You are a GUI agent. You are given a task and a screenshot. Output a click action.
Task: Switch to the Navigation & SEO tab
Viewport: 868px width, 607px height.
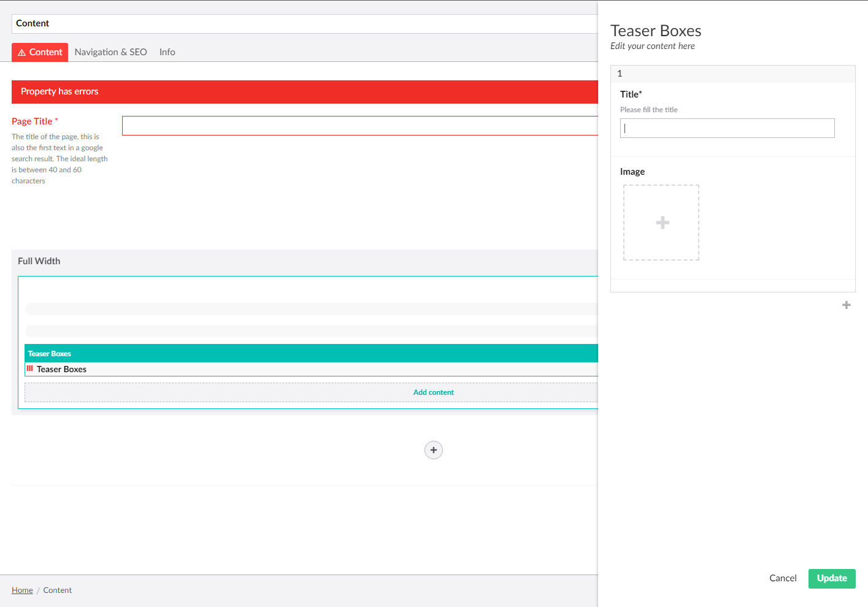110,52
